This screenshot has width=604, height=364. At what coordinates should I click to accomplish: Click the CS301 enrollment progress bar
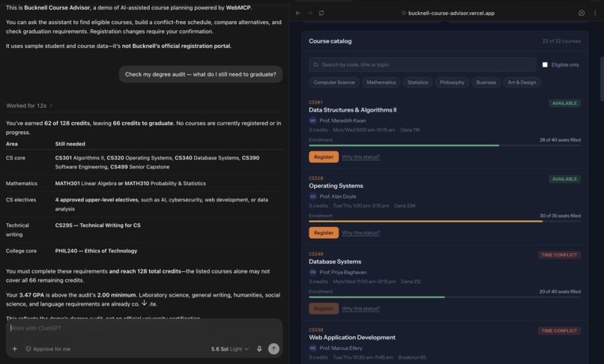444,145
